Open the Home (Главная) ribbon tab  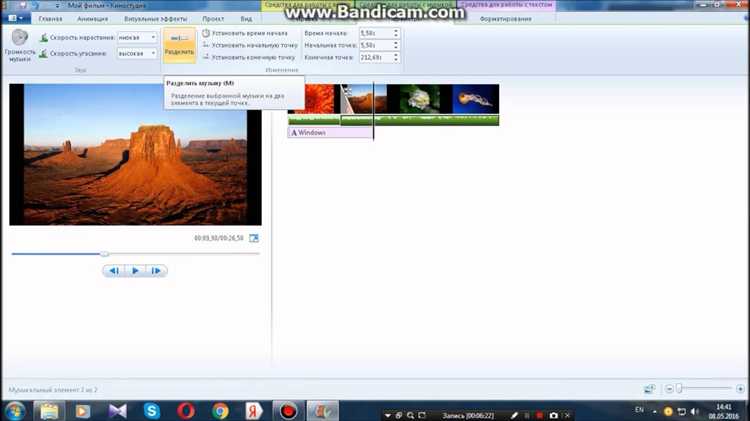point(50,19)
